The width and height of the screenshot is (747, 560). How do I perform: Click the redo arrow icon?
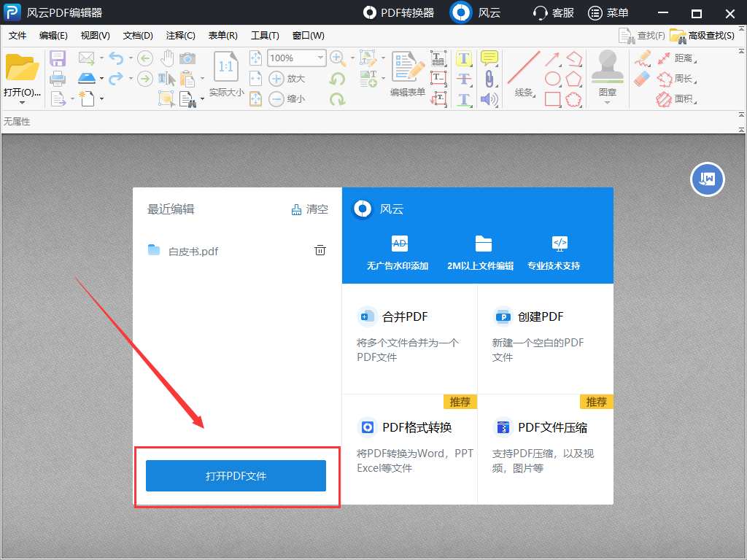point(116,78)
